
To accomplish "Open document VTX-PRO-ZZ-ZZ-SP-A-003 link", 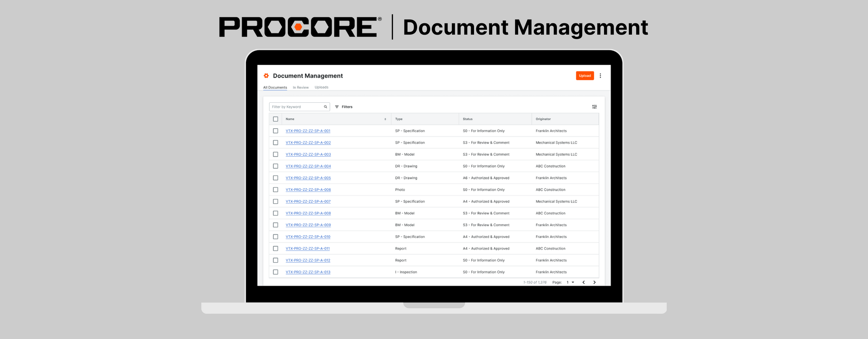I will coord(308,154).
